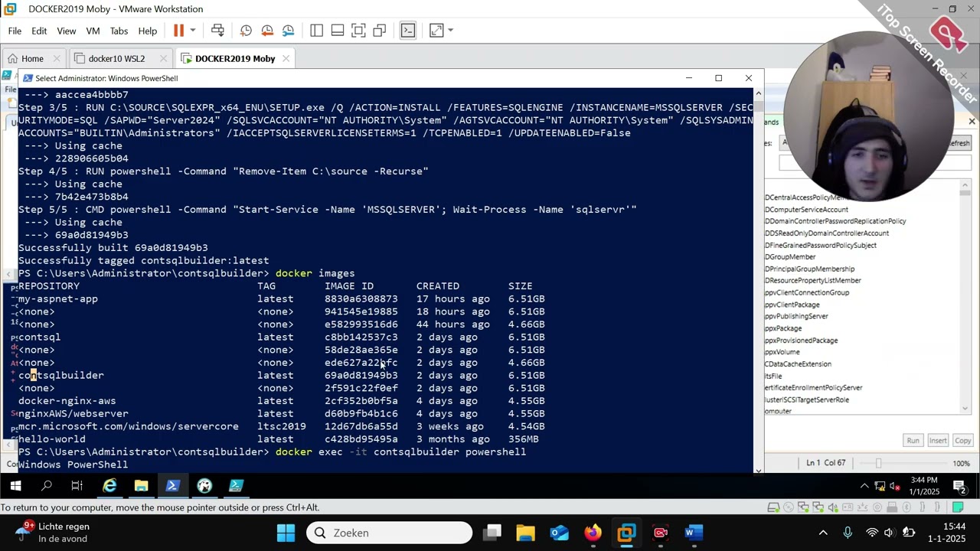Toggle the thumbnail bar view icon
The image size is (980, 551).
click(x=338, y=31)
